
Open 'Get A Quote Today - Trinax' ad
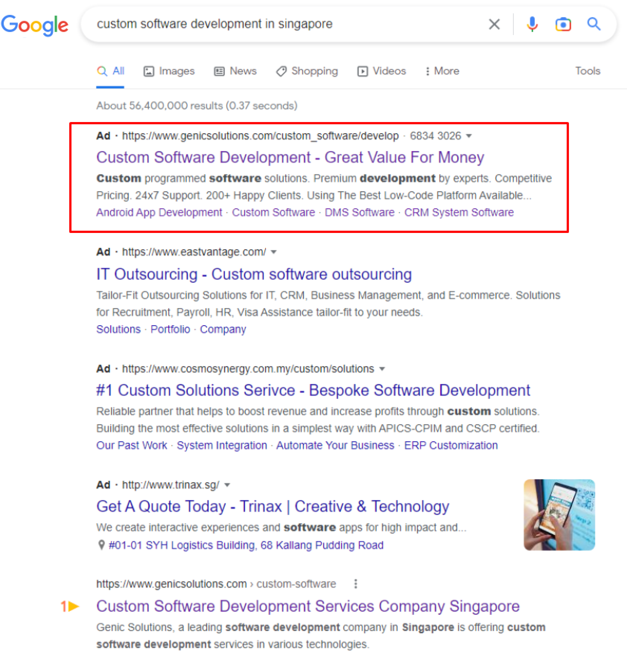click(273, 506)
